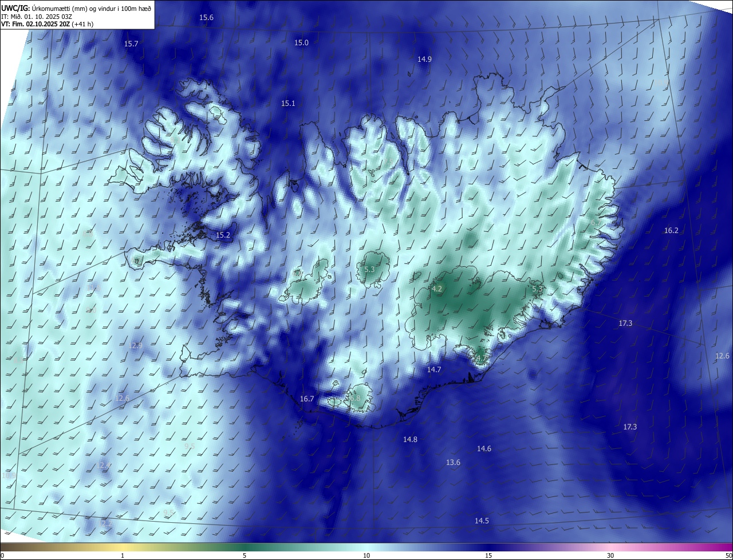This screenshot has height=560, width=733.
Task: Click the 14.9 value label
Action: tap(424, 60)
